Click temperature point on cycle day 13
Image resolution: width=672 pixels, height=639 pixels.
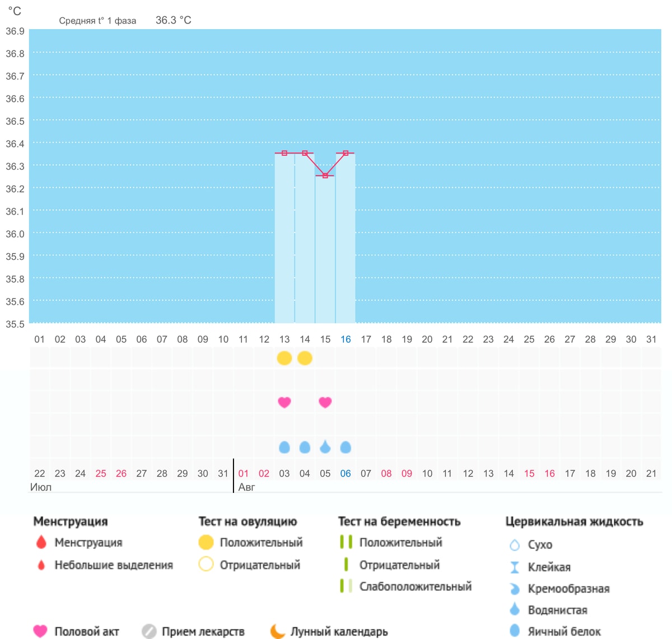click(284, 153)
